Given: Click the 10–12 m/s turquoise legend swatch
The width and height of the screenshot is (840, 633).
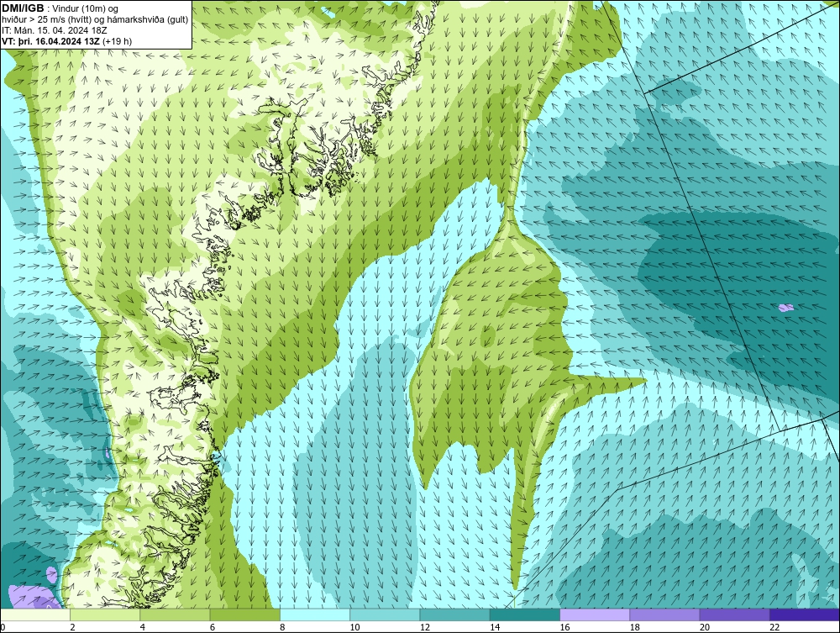Looking at the screenshot, I should [x=385, y=615].
